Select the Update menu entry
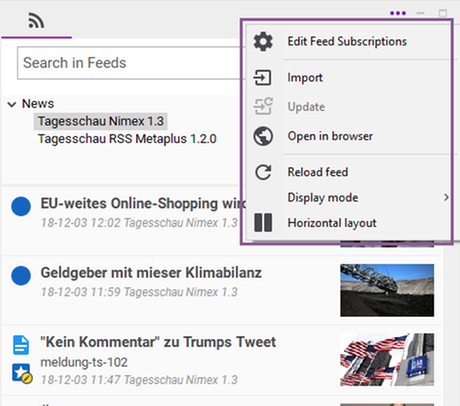The height and width of the screenshot is (406, 460). (306, 107)
